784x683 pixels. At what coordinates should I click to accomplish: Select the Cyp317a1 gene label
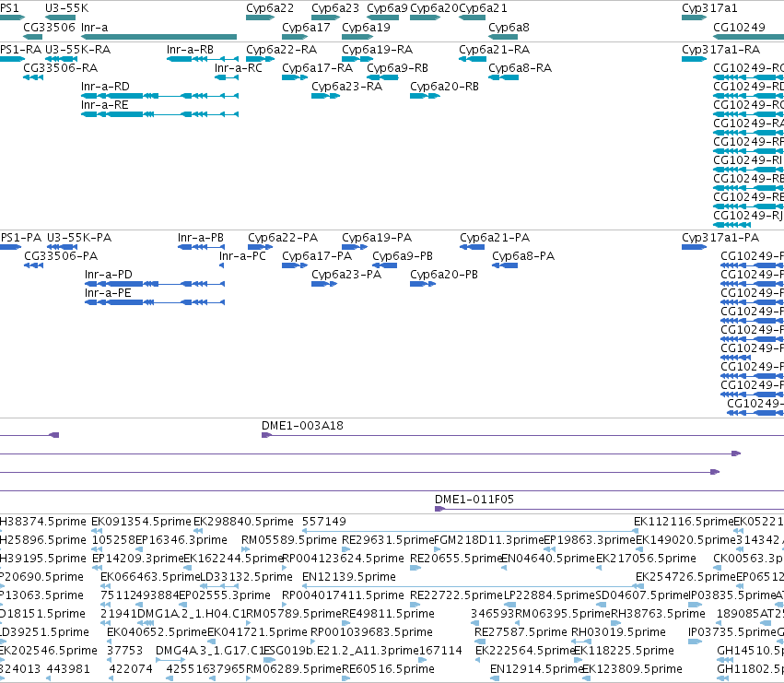pos(709,8)
